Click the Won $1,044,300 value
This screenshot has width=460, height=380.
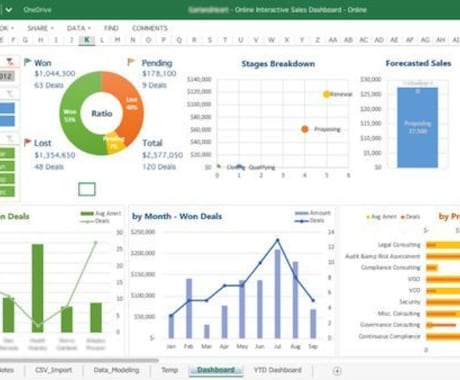click(x=55, y=73)
